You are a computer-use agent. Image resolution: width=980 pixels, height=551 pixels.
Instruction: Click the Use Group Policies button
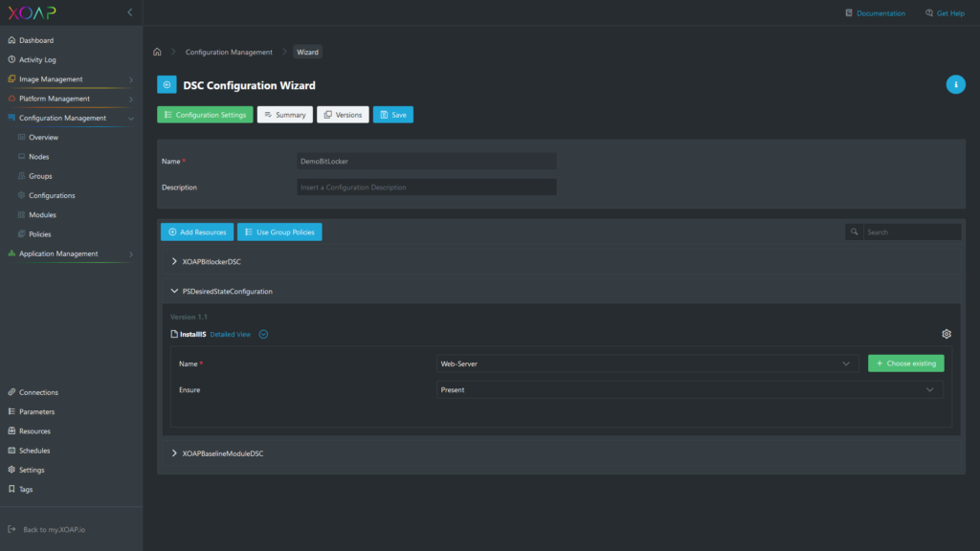[x=279, y=231]
